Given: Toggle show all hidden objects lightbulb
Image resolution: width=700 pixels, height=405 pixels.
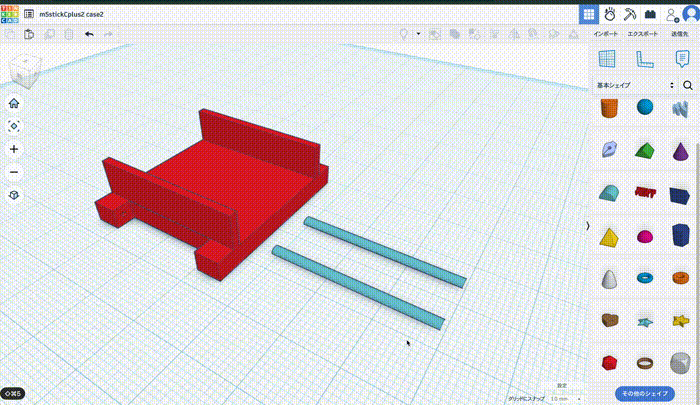Looking at the screenshot, I should [404, 34].
